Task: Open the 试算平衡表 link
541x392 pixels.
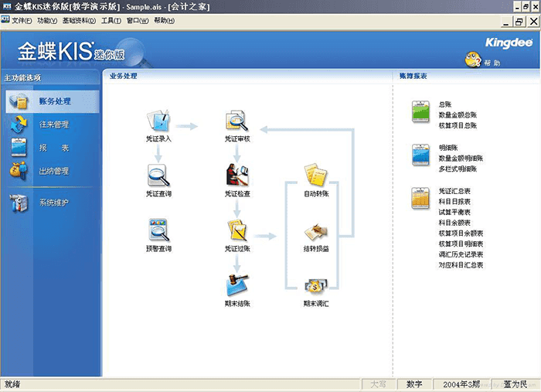Action: [454, 212]
